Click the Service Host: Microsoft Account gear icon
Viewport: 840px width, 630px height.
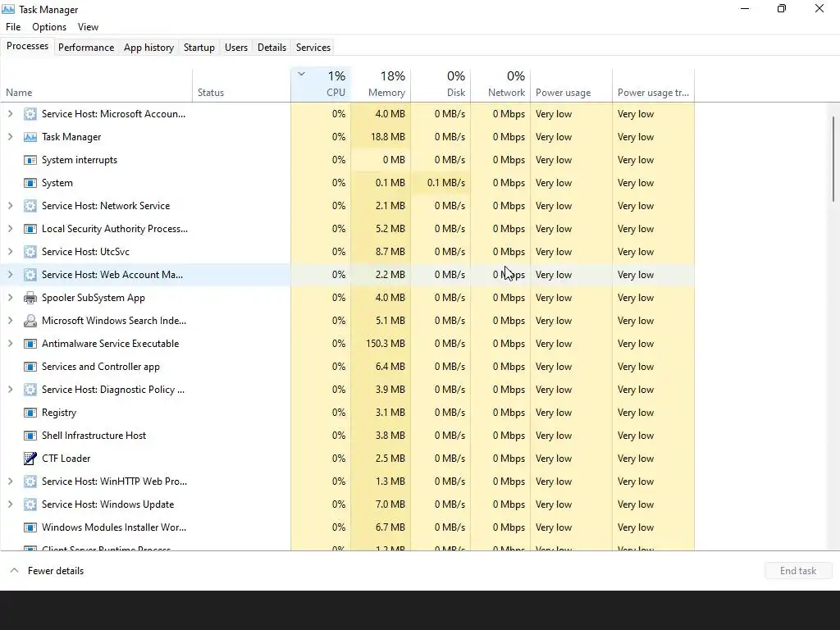point(30,114)
